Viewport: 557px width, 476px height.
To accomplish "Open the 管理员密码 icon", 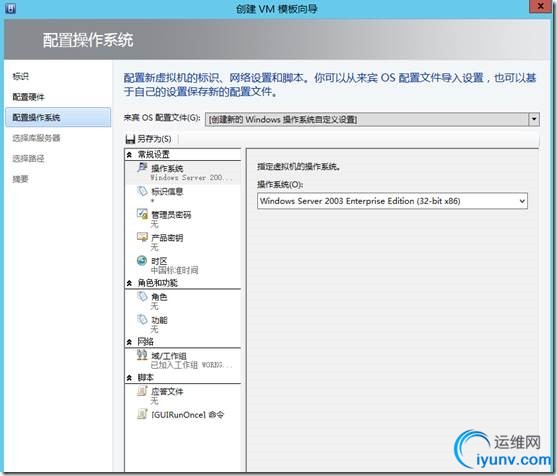I will 142,214.
